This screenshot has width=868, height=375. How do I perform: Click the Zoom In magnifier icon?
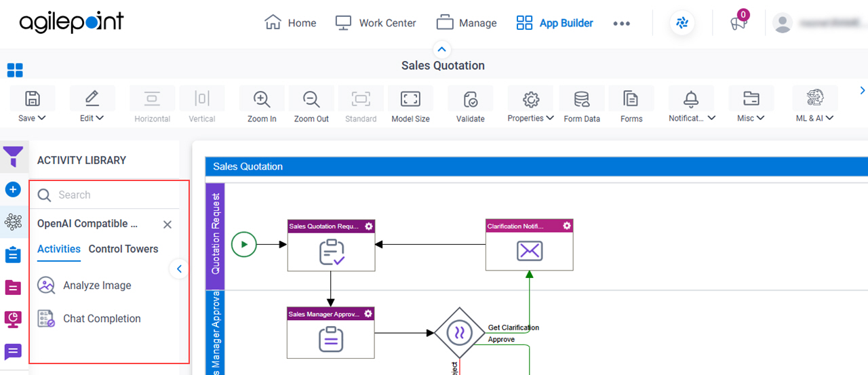[262, 99]
